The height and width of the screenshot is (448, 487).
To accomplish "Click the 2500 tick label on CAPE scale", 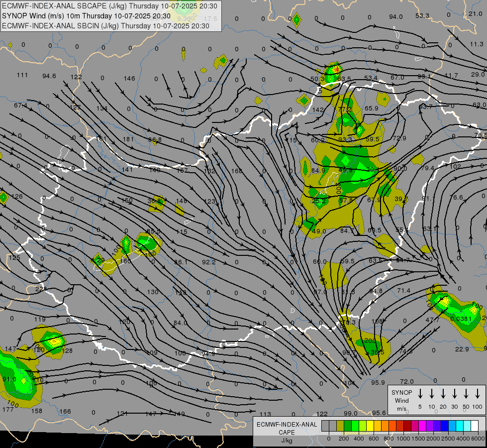I will [448, 439].
